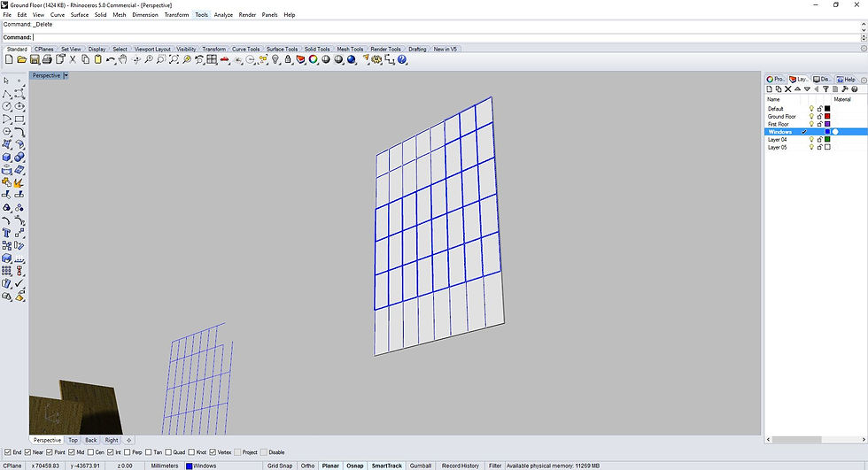This screenshot has width=868, height=470.
Task: Click the panel options gear beside Help tab
Action: coord(864,80)
